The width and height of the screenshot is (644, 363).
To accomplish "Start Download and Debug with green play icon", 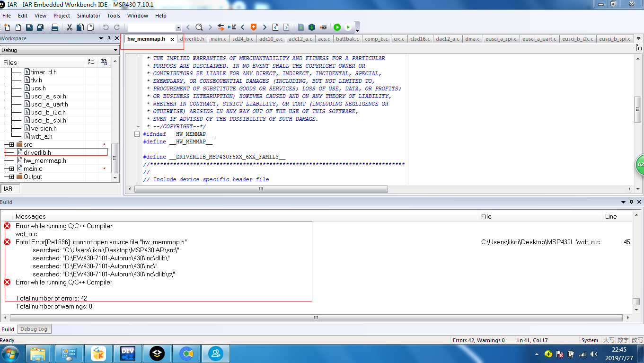I will [337, 27].
